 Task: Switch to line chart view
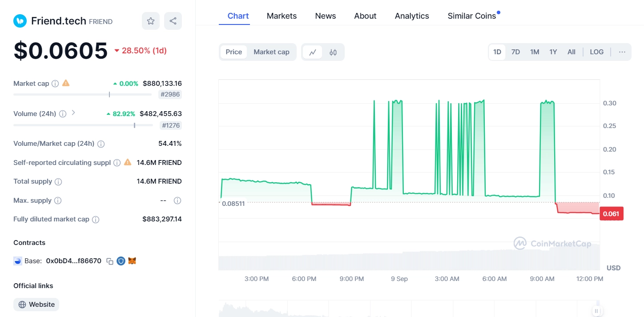[313, 52]
